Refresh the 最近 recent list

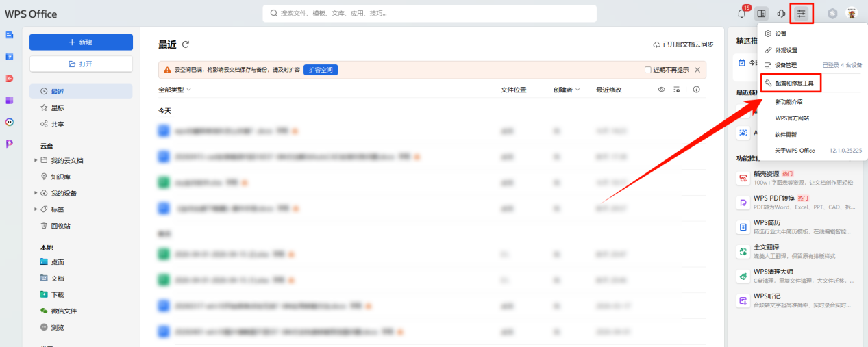[186, 44]
